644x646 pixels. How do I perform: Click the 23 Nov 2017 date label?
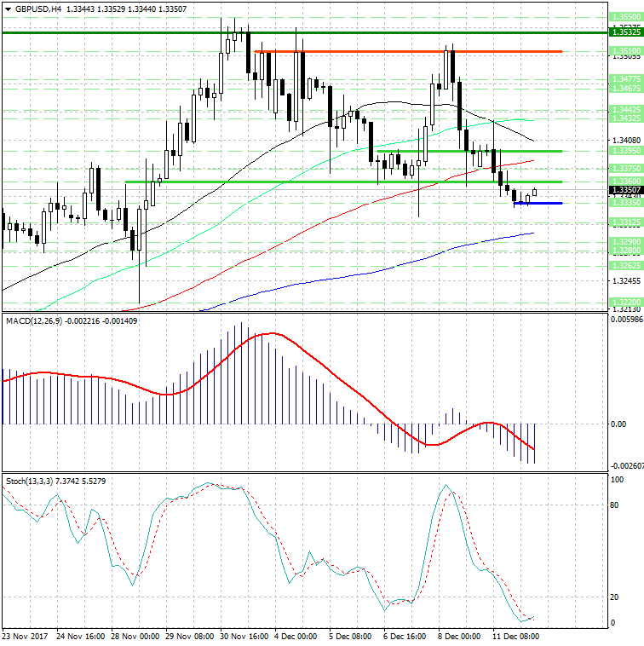[26, 637]
